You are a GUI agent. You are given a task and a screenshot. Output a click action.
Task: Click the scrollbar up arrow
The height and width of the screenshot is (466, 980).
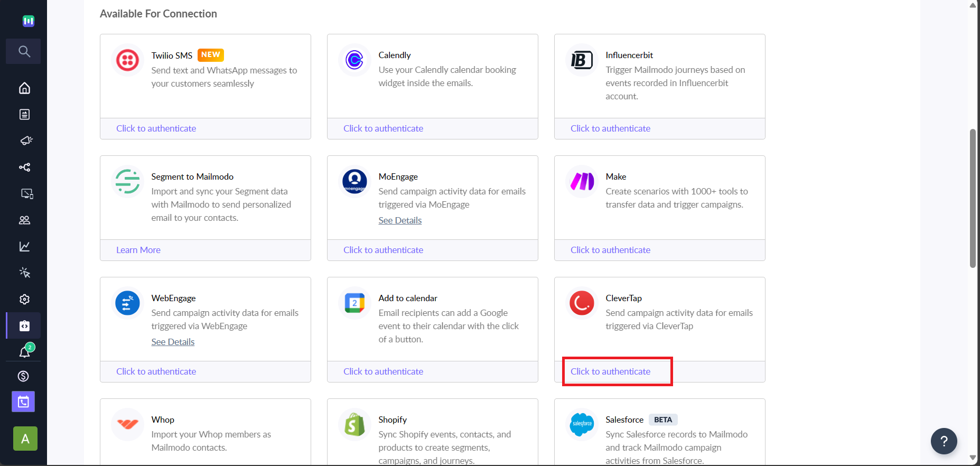(973, 5)
